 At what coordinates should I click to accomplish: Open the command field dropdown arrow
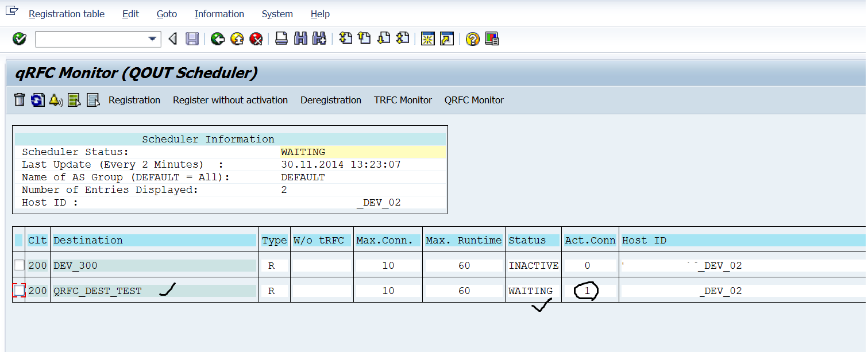[152, 39]
